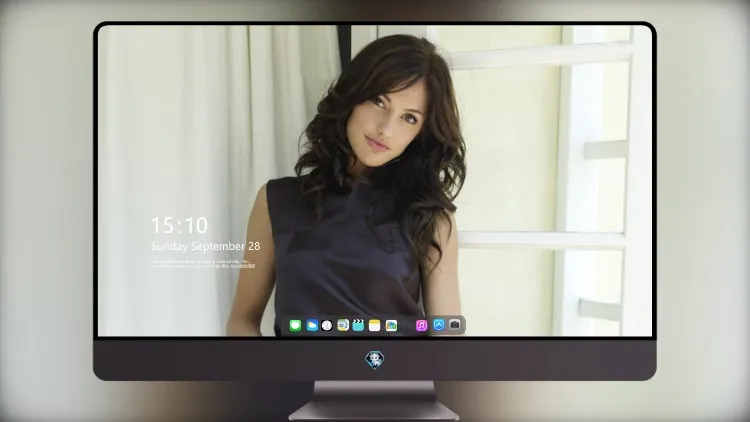750x422 pixels.
Task: Open the Weather app with cloud icon
Action: point(312,325)
